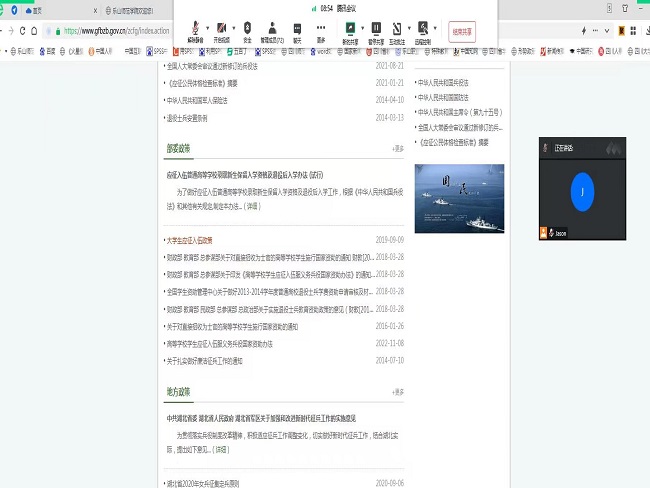
Task: Click the gfbzb.gov.cn address bar
Action: point(116,31)
